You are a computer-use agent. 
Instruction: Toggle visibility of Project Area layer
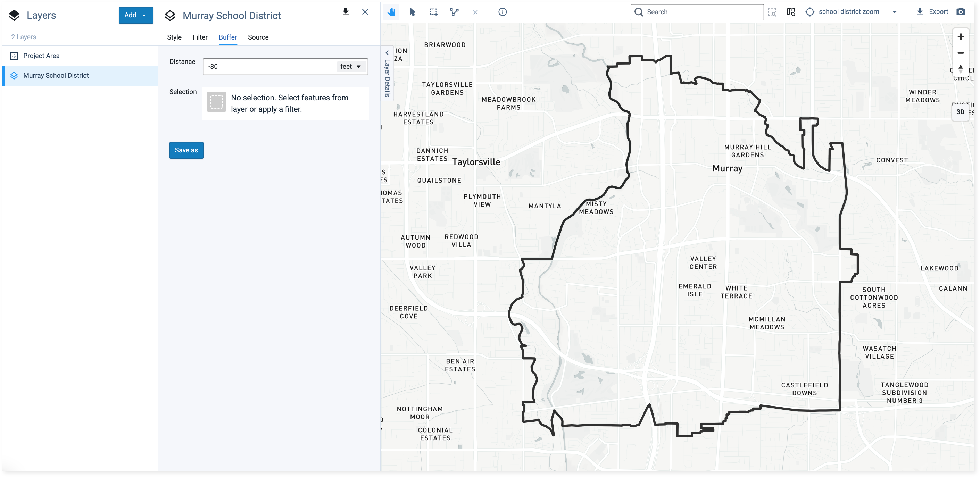click(x=14, y=56)
